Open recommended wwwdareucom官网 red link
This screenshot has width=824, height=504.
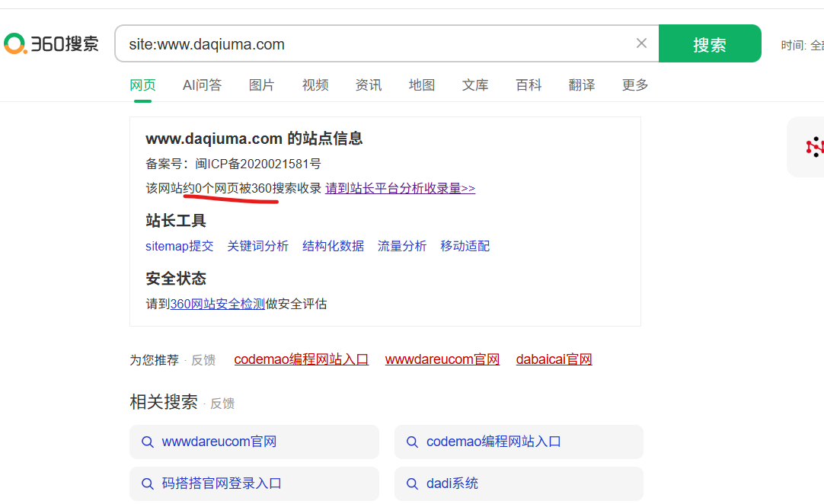442,359
